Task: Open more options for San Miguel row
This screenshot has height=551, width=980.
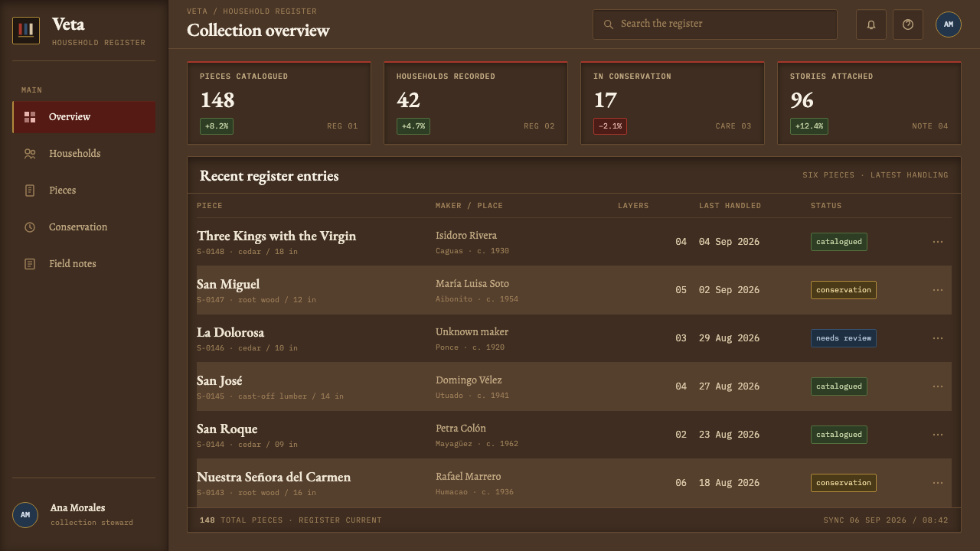Action: pyautogui.click(x=938, y=290)
